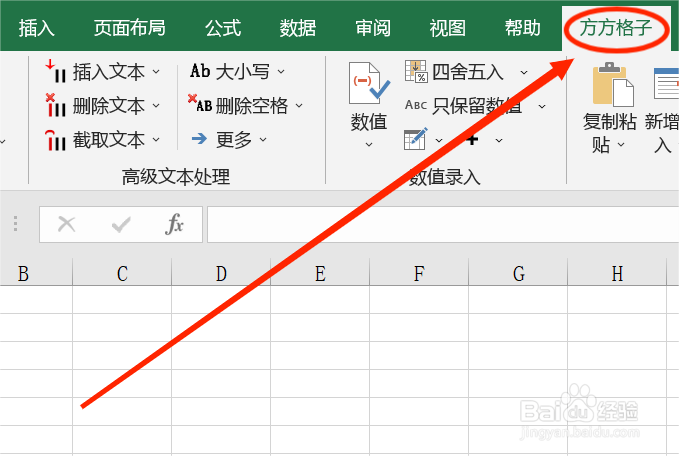Select column F header
The height and width of the screenshot is (456, 679).
tap(419, 272)
